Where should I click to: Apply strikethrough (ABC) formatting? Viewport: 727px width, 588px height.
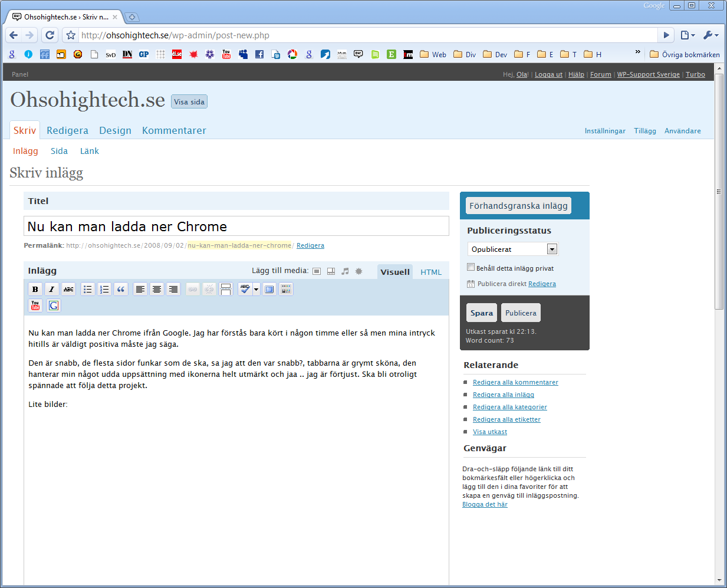tap(68, 289)
